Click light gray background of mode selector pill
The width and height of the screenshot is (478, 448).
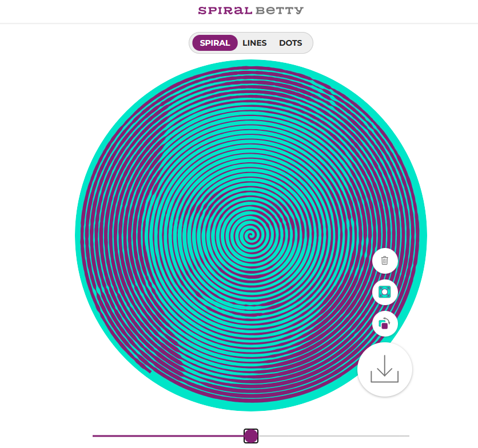pyautogui.click(x=307, y=43)
